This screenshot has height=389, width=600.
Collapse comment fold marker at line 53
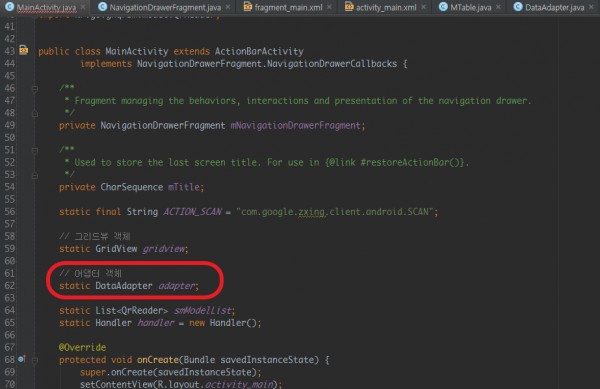pos(34,176)
